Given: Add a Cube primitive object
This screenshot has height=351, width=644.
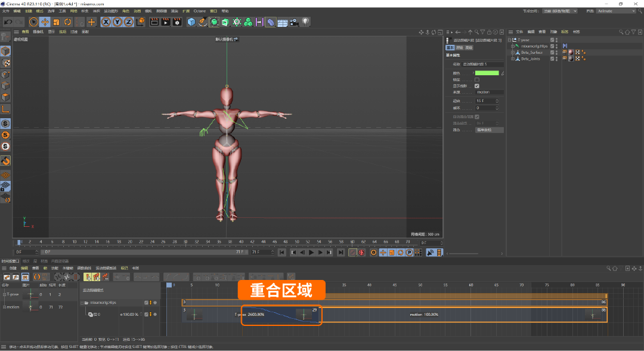Looking at the screenshot, I should 191,21.
